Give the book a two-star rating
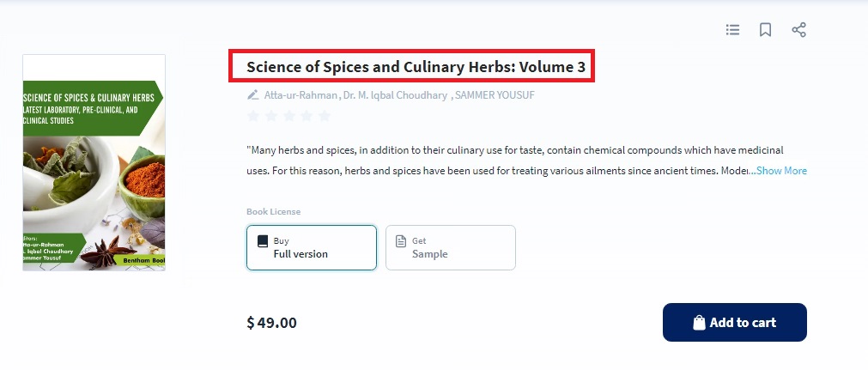This screenshot has width=868, height=370. point(270,116)
